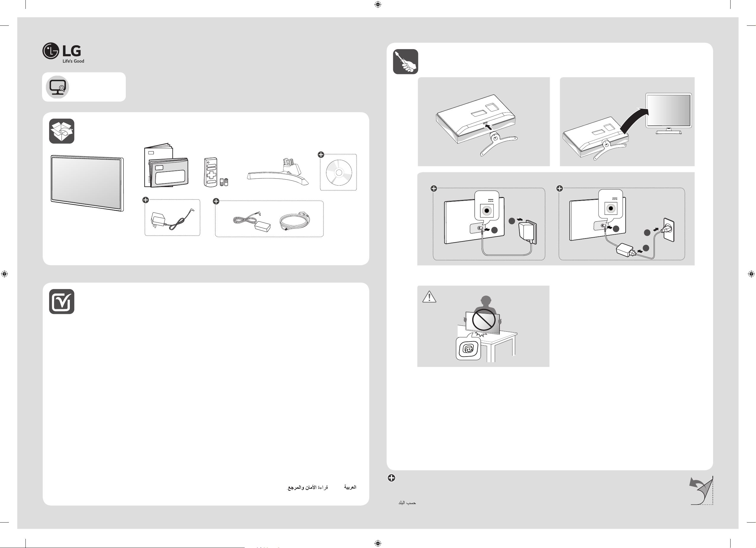Click the CD disc illustration

339,173
